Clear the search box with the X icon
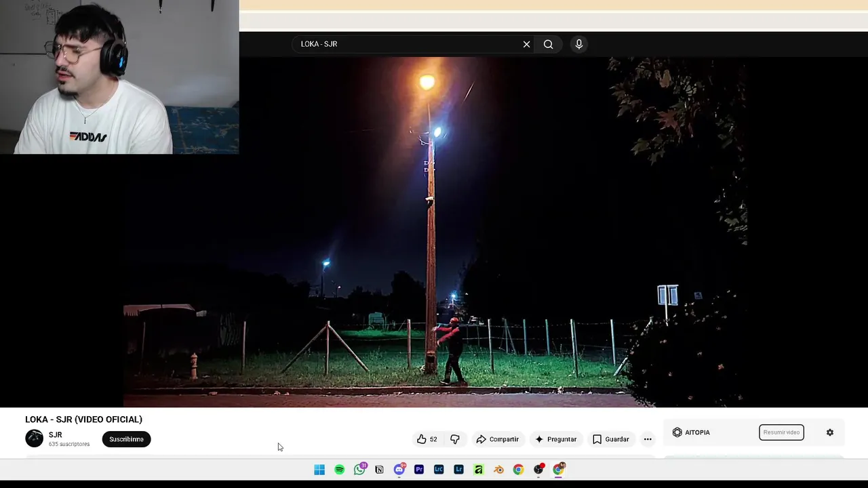 click(x=526, y=44)
